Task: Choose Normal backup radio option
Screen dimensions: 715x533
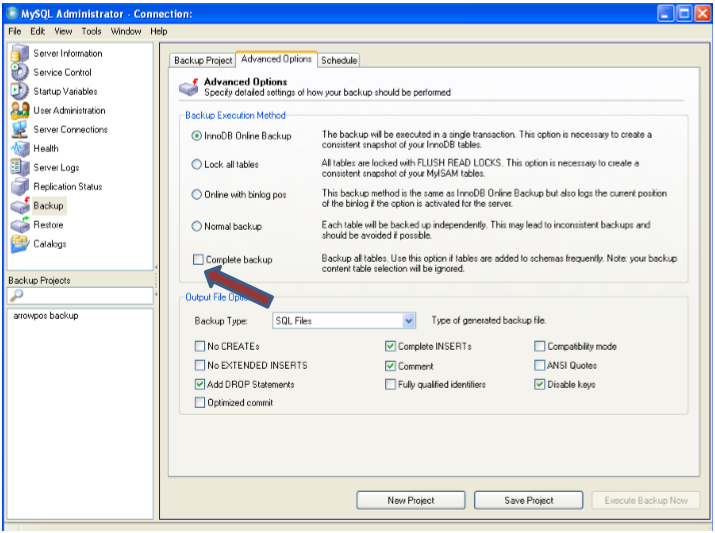Action: (197, 226)
